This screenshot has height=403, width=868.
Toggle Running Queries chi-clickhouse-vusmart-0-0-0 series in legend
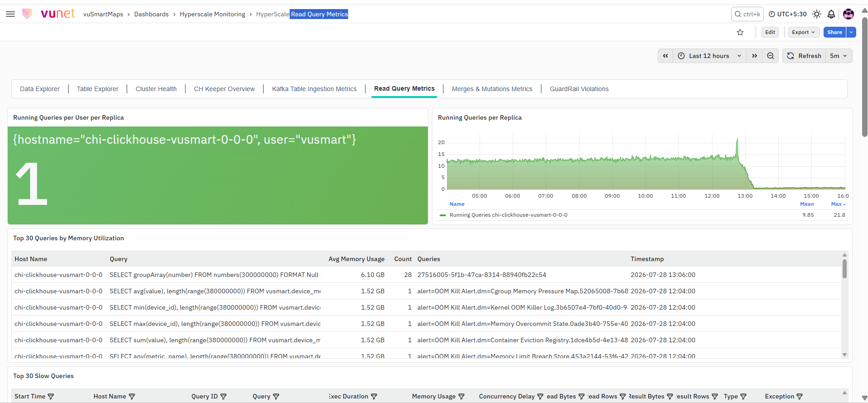pyautogui.click(x=508, y=215)
